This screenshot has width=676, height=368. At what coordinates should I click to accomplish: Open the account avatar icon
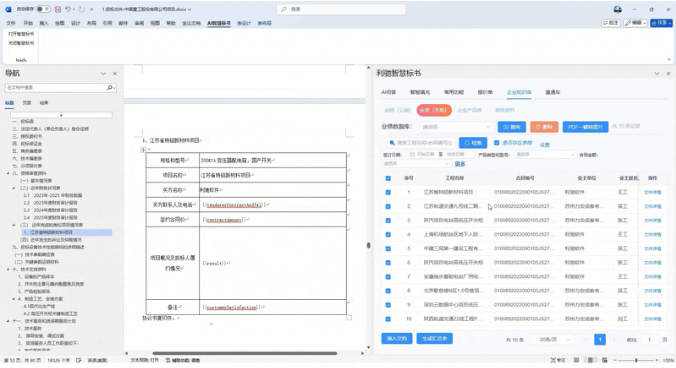coord(617,9)
